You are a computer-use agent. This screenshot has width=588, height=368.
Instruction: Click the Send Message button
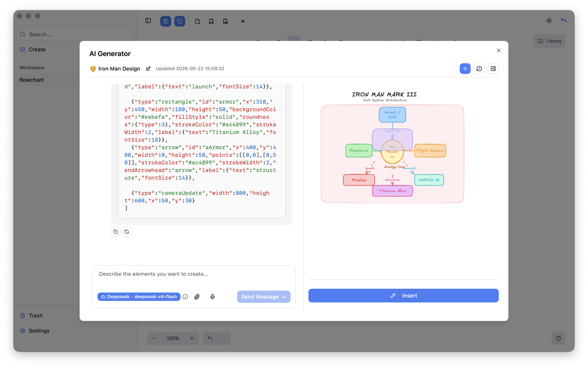tap(264, 297)
